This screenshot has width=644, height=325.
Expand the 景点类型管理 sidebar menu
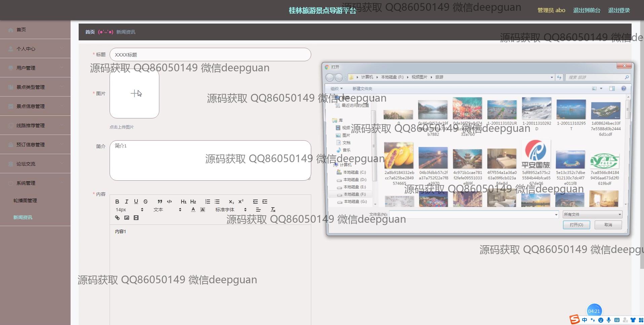coord(35,87)
